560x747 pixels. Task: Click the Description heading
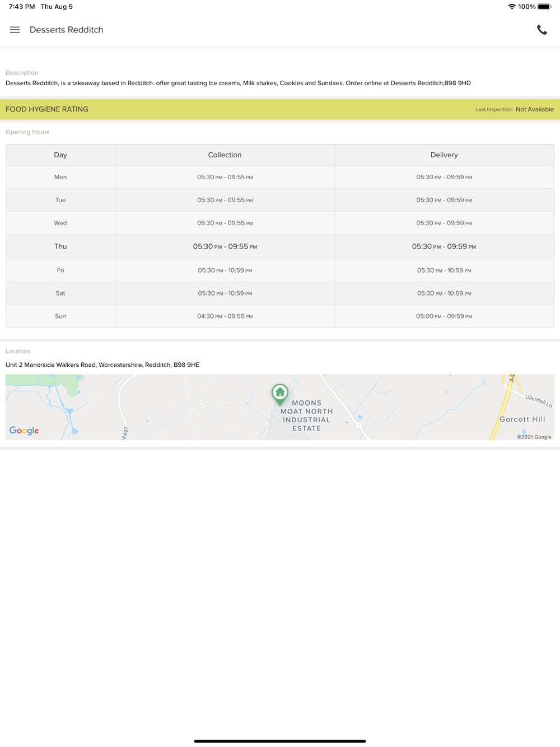click(22, 73)
